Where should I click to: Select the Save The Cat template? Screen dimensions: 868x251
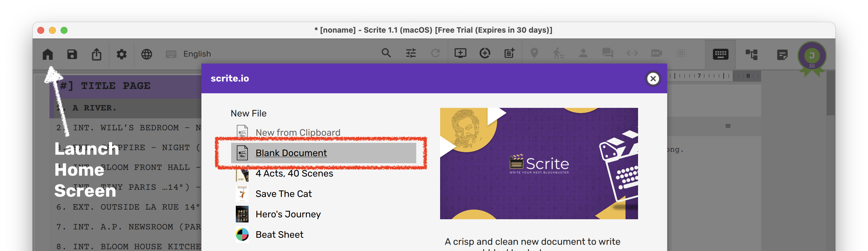(x=284, y=194)
